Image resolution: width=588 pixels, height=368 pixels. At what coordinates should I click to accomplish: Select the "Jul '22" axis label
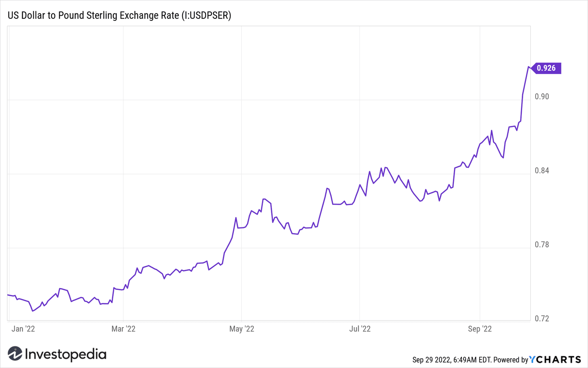pyautogui.click(x=359, y=329)
